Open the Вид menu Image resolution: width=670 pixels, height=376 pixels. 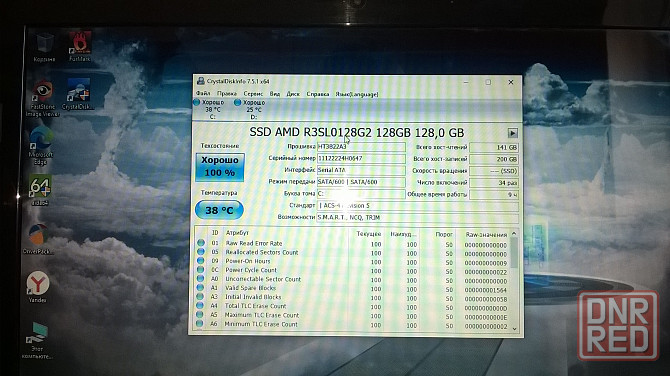274,94
